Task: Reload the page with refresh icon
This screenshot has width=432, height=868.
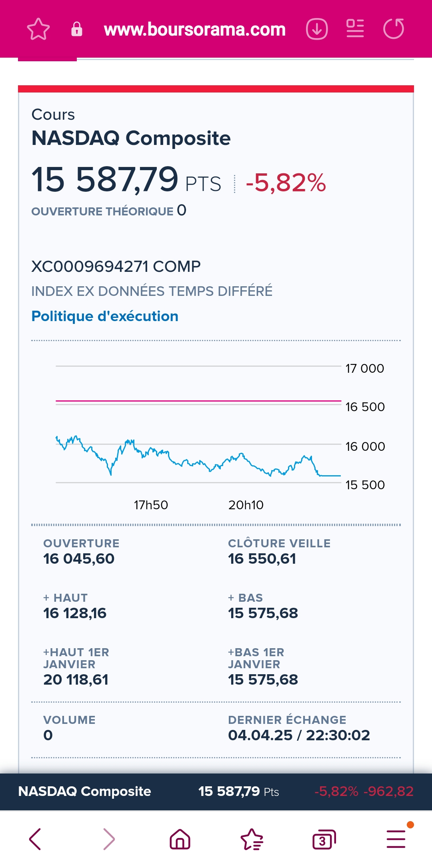Action: [x=394, y=29]
